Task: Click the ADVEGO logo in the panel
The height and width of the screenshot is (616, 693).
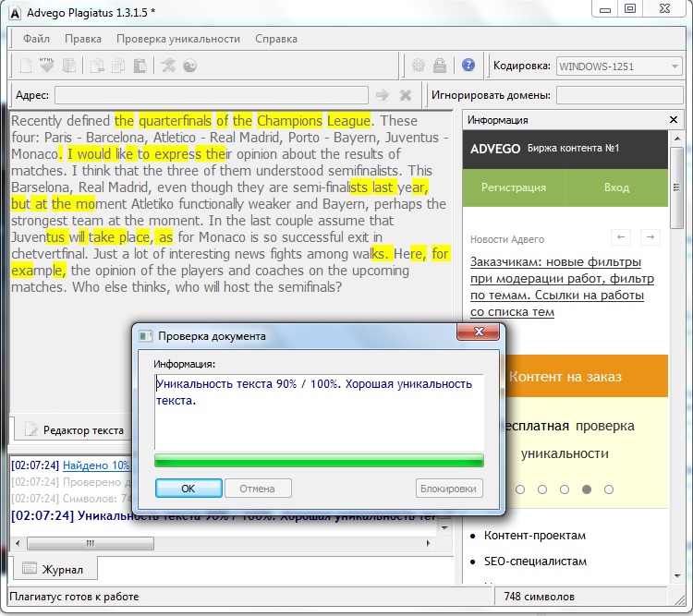Action: [495, 149]
